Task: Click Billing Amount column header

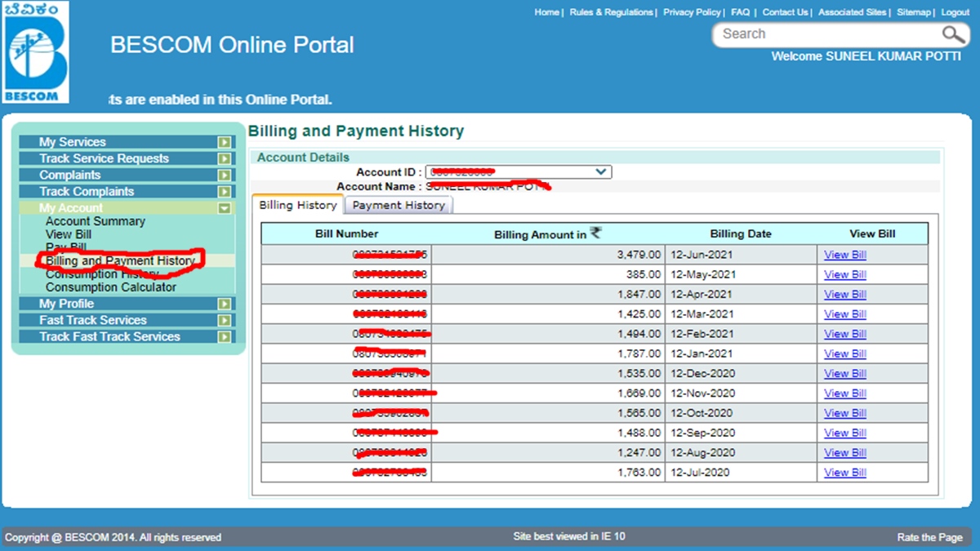Action: coord(548,234)
